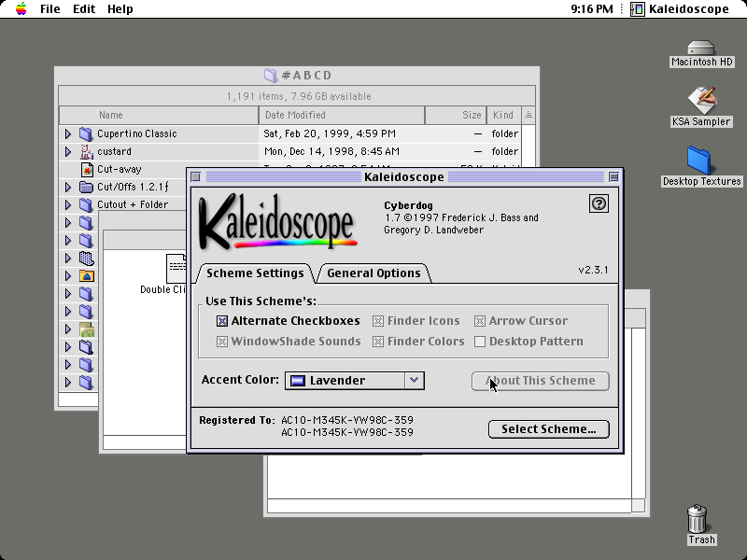Click the Kaleidoscope rainbow logo
747x560 pixels.
pyautogui.click(x=277, y=221)
